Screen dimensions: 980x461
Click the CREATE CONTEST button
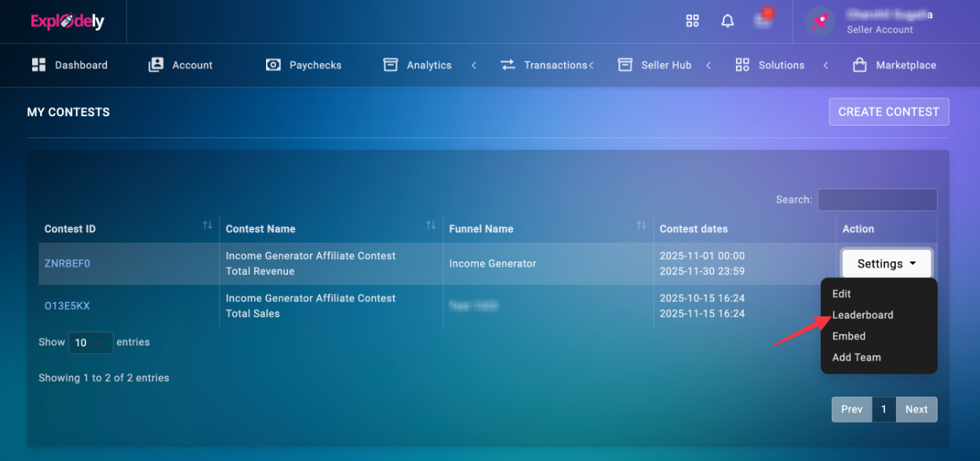pyautogui.click(x=889, y=112)
